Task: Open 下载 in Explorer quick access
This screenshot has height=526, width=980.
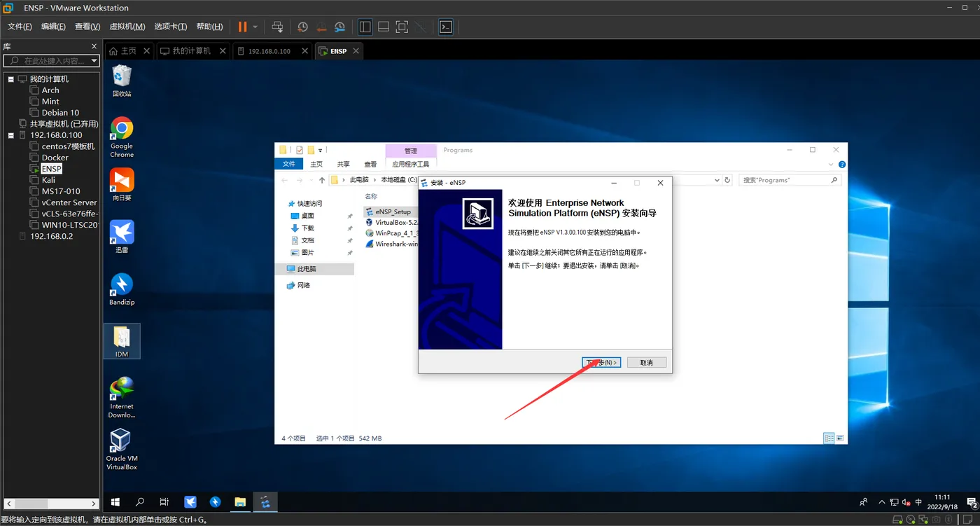Action: click(307, 228)
